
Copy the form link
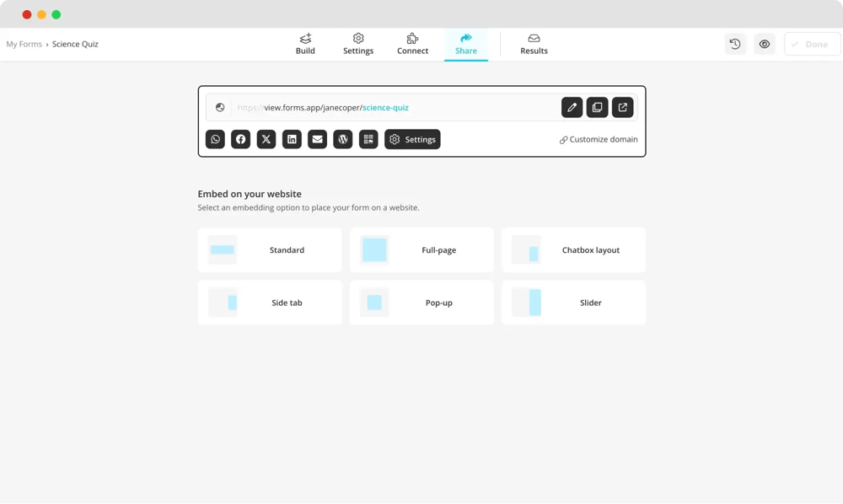597,107
